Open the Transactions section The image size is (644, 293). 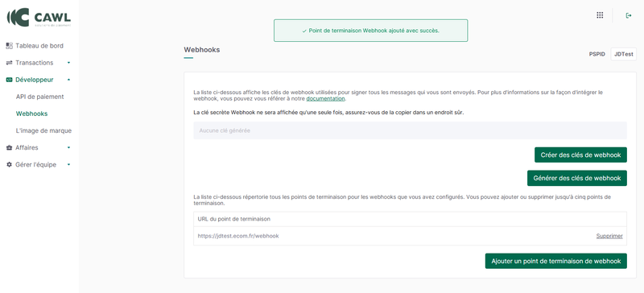(x=35, y=63)
